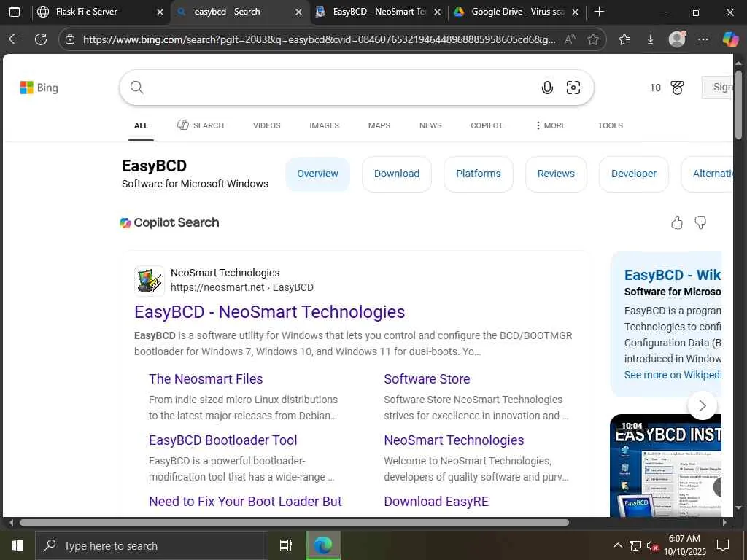Open Read Aloud icon in address bar
747x560 pixels.
[569, 39]
